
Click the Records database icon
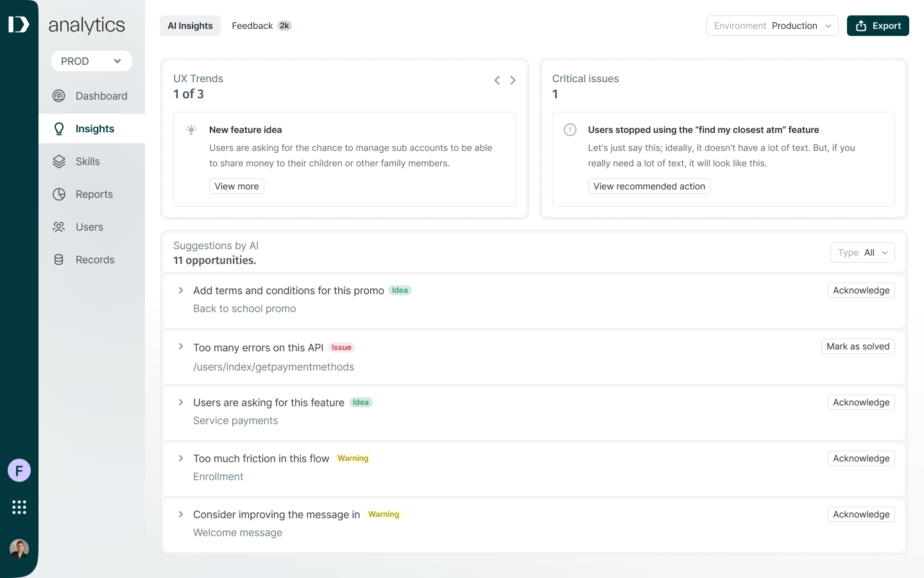[59, 259]
